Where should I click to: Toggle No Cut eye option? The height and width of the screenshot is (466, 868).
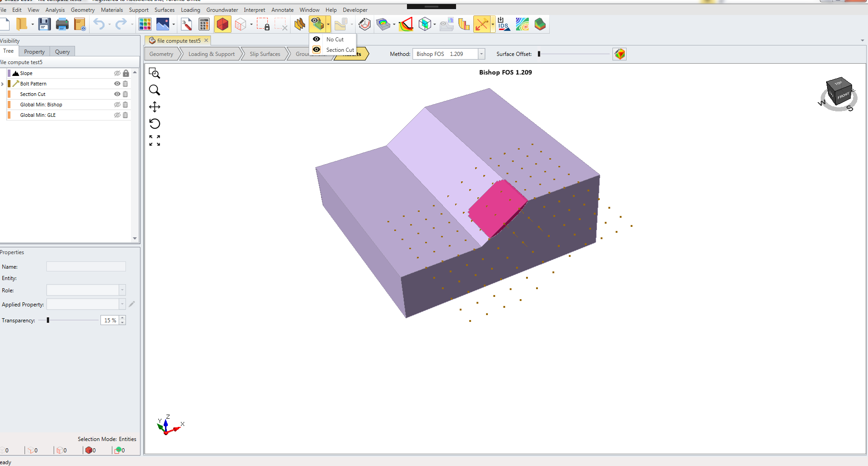[x=316, y=39]
